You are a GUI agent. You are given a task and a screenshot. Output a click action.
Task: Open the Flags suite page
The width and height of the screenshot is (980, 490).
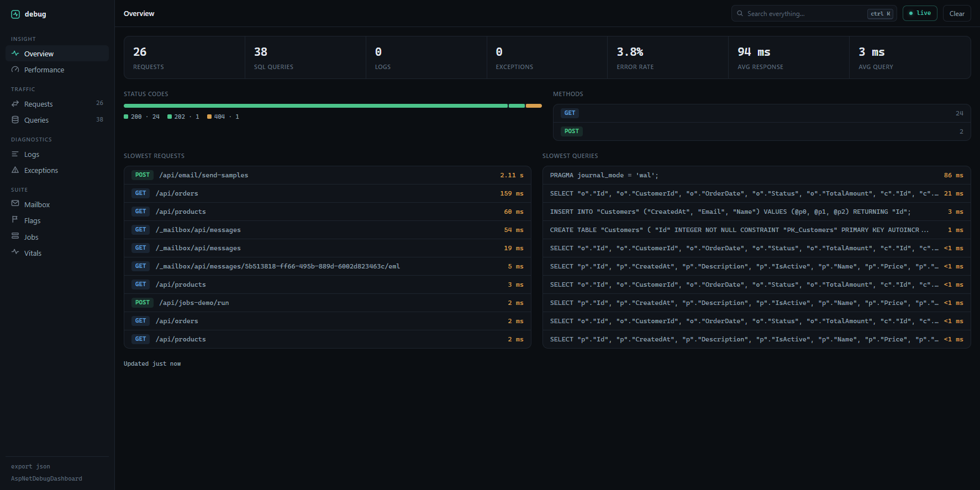[x=57, y=220]
